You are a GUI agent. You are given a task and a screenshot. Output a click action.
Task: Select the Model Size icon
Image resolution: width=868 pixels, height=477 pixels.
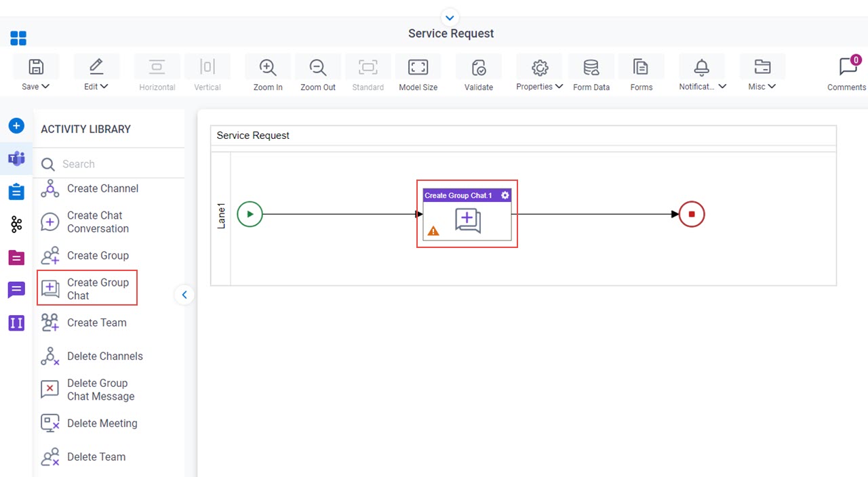point(418,67)
